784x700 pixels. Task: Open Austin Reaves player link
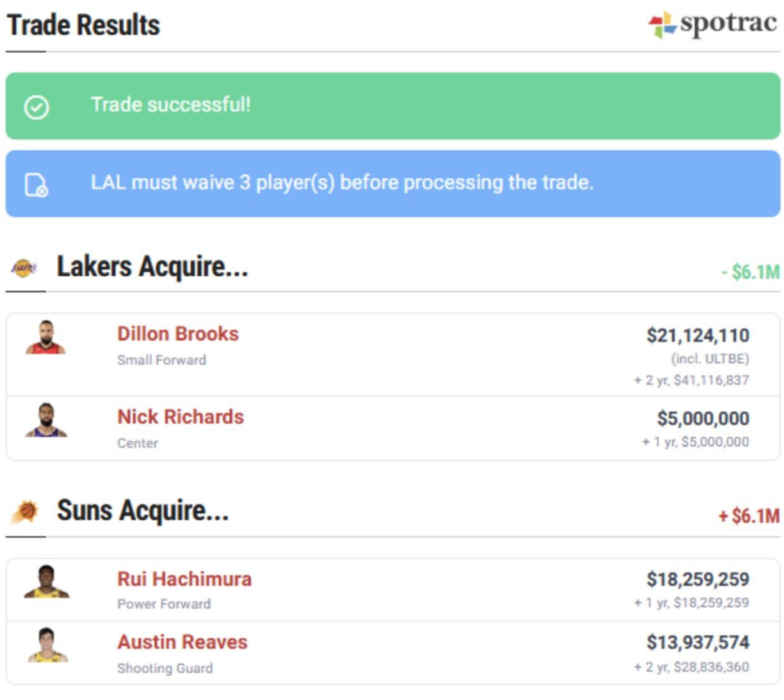pyautogui.click(x=182, y=643)
